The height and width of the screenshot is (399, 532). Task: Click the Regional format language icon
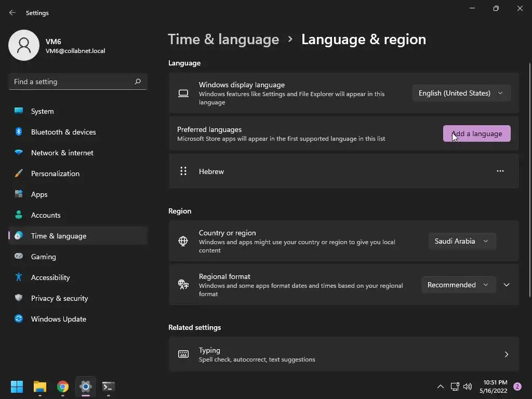click(x=183, y=284)
